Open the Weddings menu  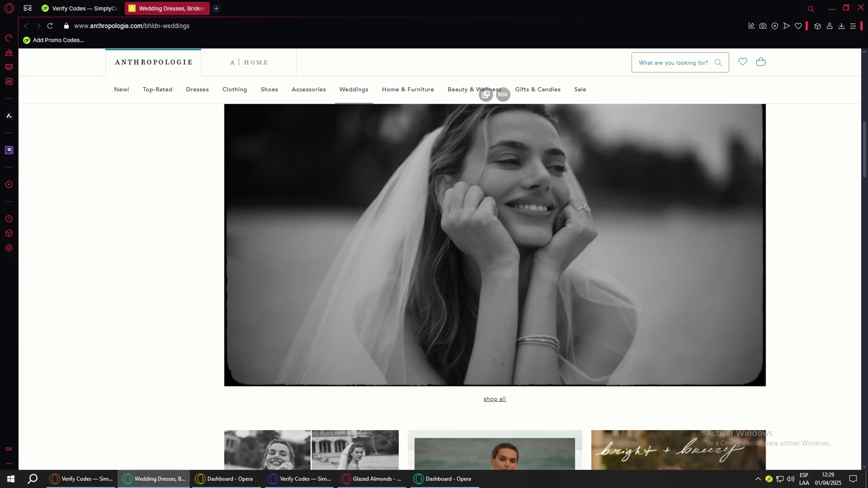(x=354, y=90)
